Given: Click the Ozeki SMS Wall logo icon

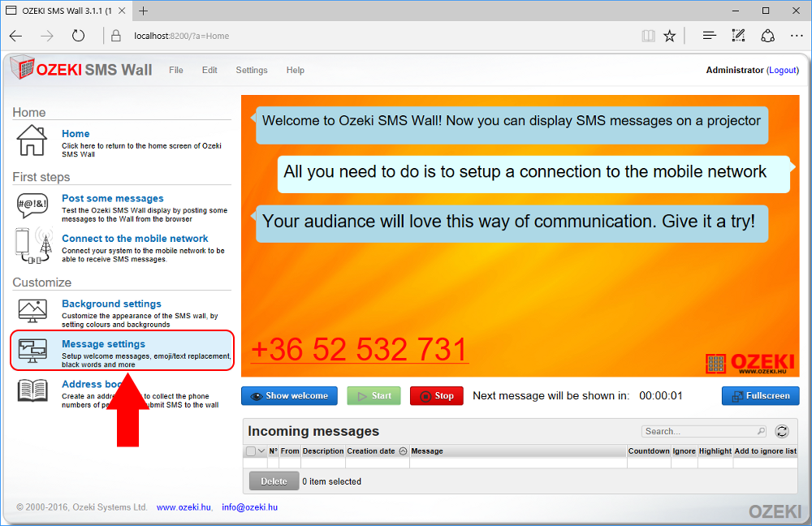Looking at the screenshot, I should point(22,67).
